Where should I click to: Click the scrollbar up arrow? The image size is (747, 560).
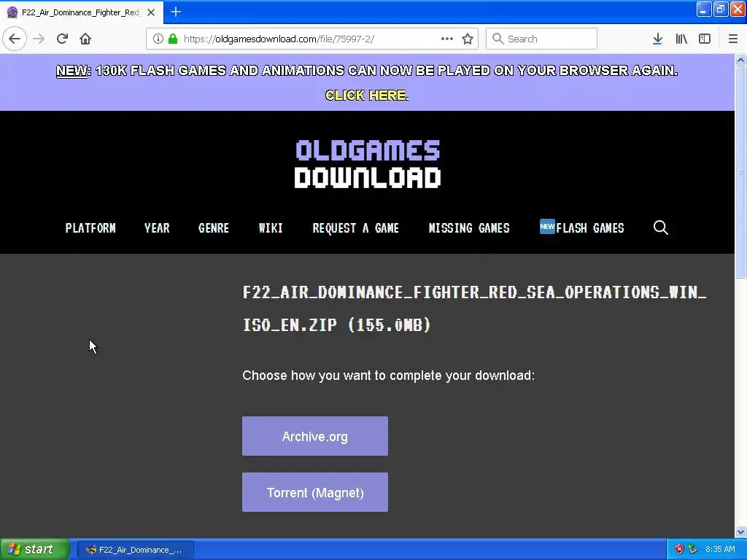coord(740,60)
